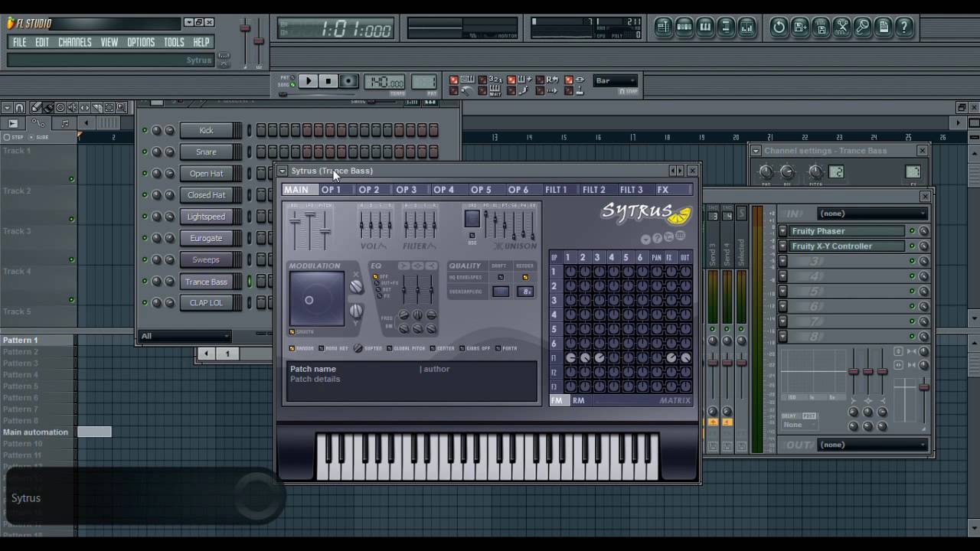Select the EQ OUT+FX radio option

[375, 283]
